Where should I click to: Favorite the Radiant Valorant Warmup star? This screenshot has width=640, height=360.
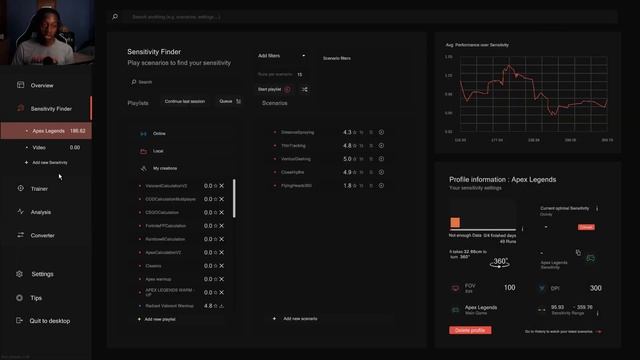coord(216,306)
